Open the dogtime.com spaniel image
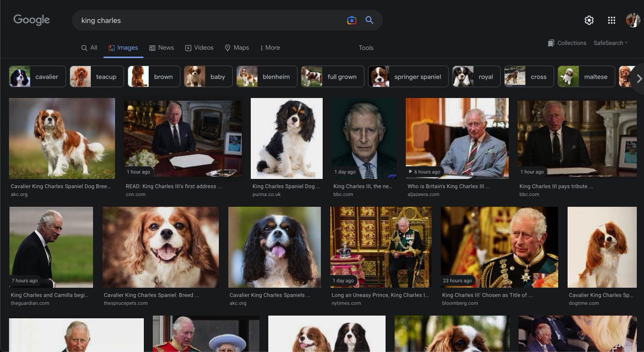This screenshot has height=352, width=644. point(602,247)
